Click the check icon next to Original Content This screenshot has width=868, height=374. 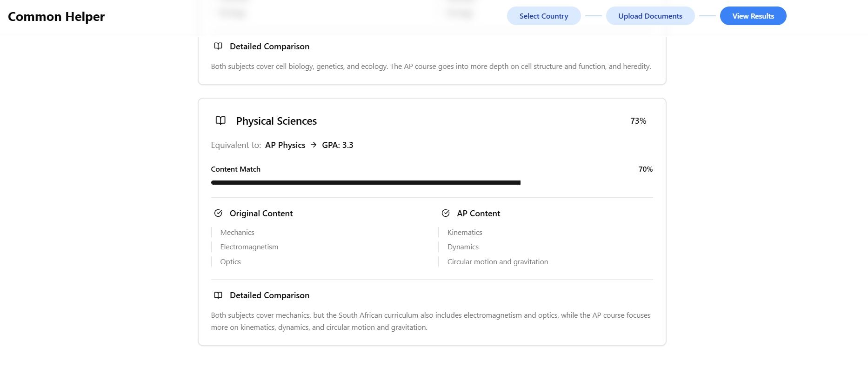(x=218, y=214)
